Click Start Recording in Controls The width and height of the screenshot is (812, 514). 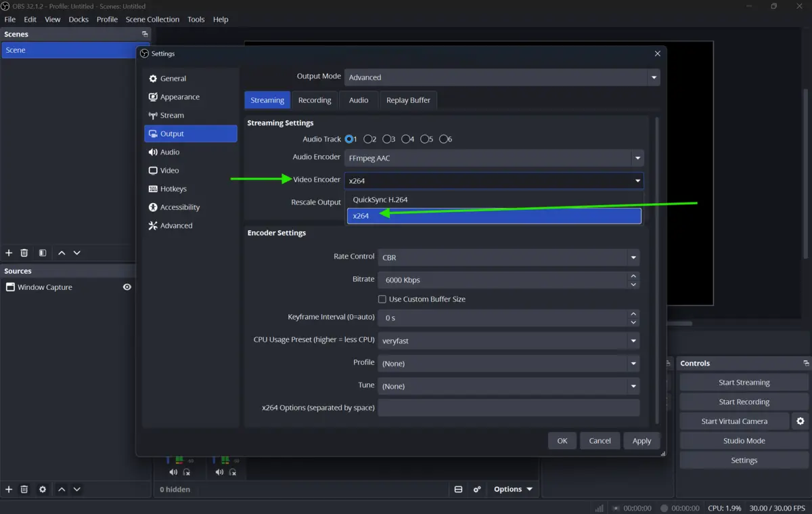(x=744, y=402)
